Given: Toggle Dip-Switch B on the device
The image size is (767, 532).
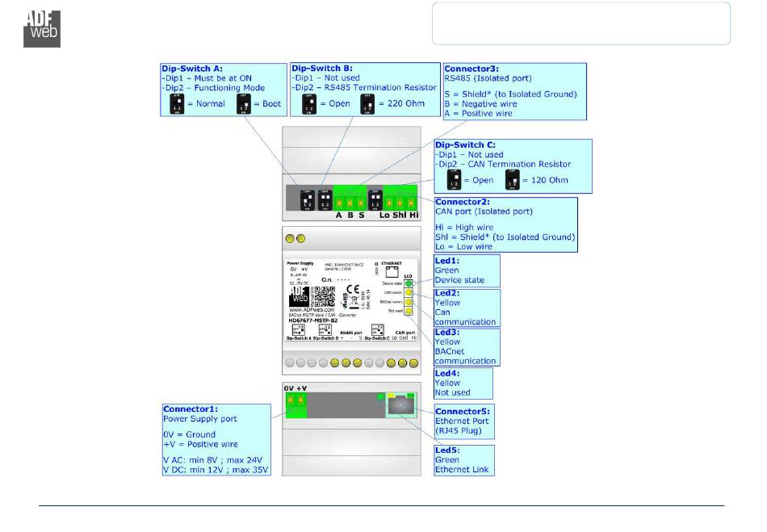Looking at the screenshot, I should tap(325, 199).
